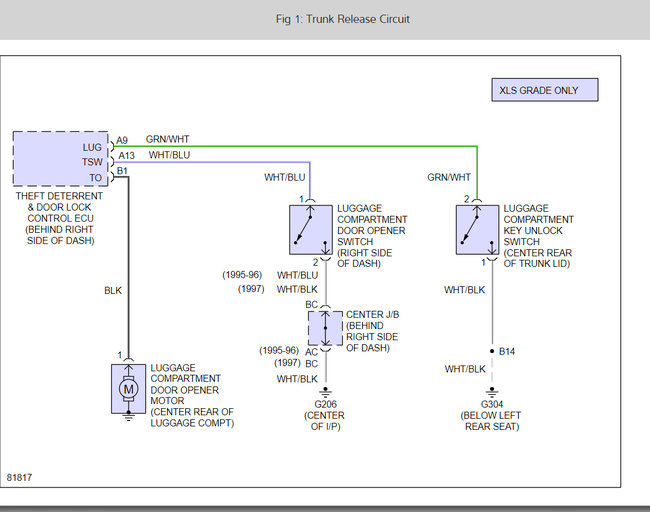
Task: Click the B14 splice dot
Action: [x=492, y=351]
